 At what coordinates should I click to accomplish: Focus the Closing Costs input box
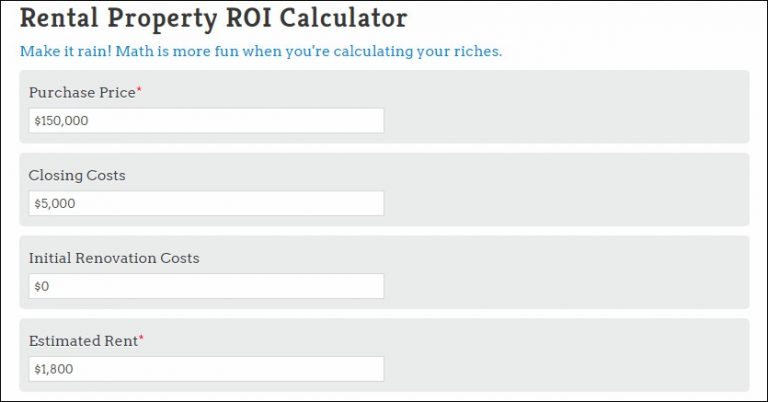click(x=206, y=203)
